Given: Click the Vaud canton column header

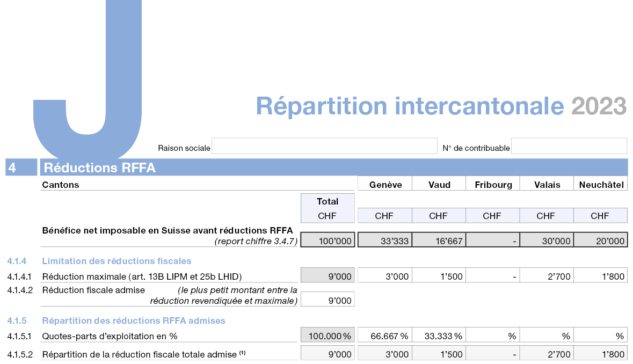Looking at the screenshot, I should coord(439,184).
